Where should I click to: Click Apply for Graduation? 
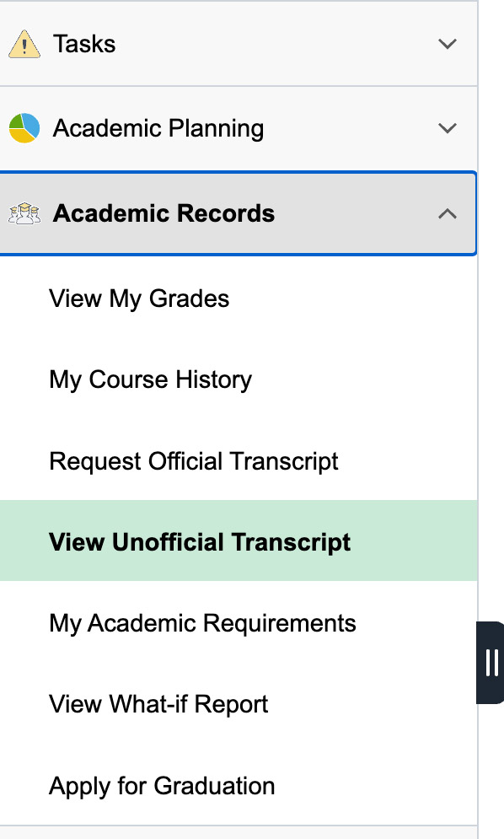coord(162,786)
